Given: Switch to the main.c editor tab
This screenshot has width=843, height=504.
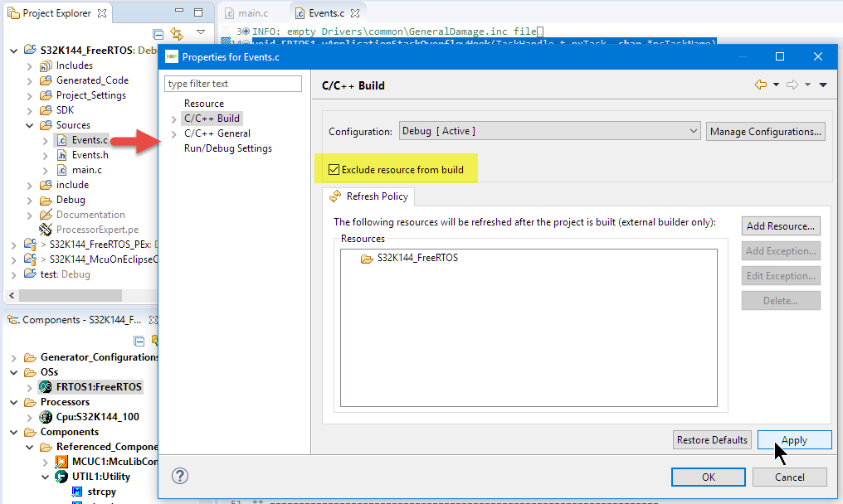Looking at the screenshot, I should coord(252,13).
